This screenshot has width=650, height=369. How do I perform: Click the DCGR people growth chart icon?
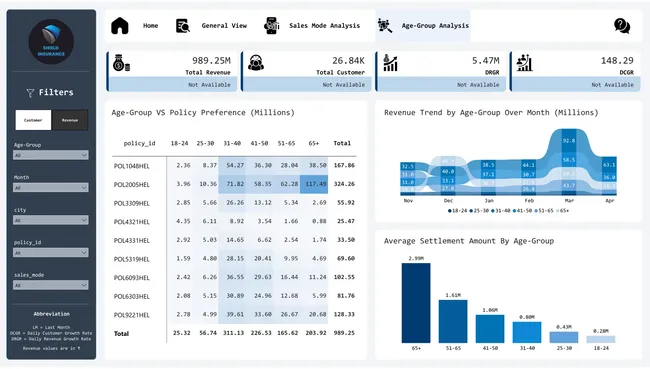(524, 63)
